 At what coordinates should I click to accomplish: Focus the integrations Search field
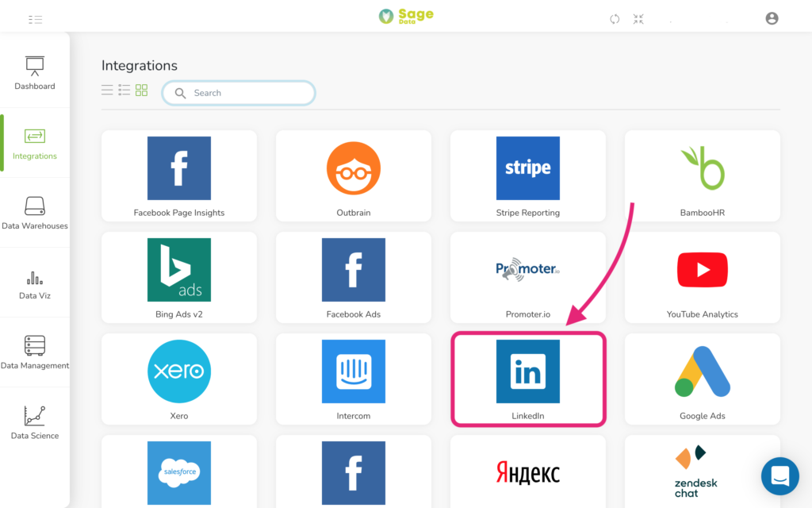click(x=239, y=93)
